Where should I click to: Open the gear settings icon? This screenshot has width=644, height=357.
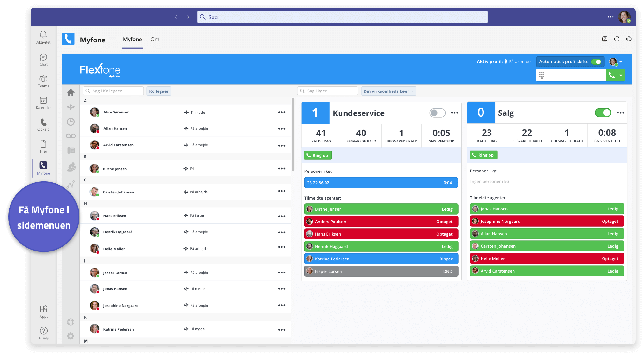(x=71, y=336)
